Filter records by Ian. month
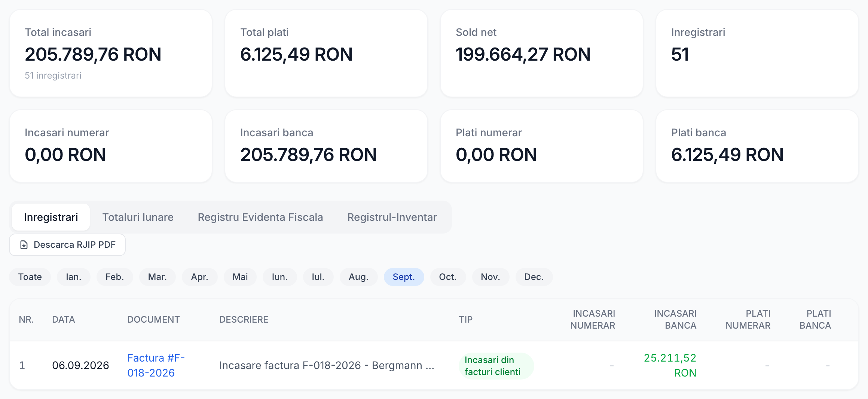The height and width of the screenshot is (399, 868). pos(74,277)
